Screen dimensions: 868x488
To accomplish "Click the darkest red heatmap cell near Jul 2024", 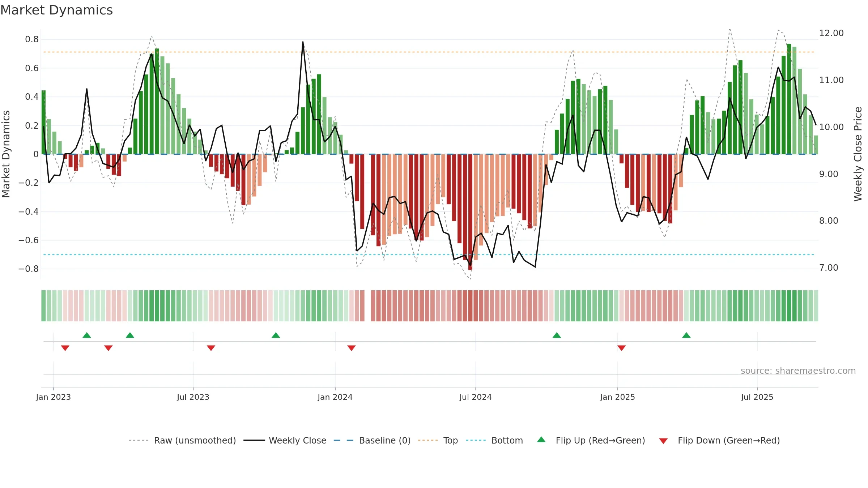I will click(x=470, y=306).
